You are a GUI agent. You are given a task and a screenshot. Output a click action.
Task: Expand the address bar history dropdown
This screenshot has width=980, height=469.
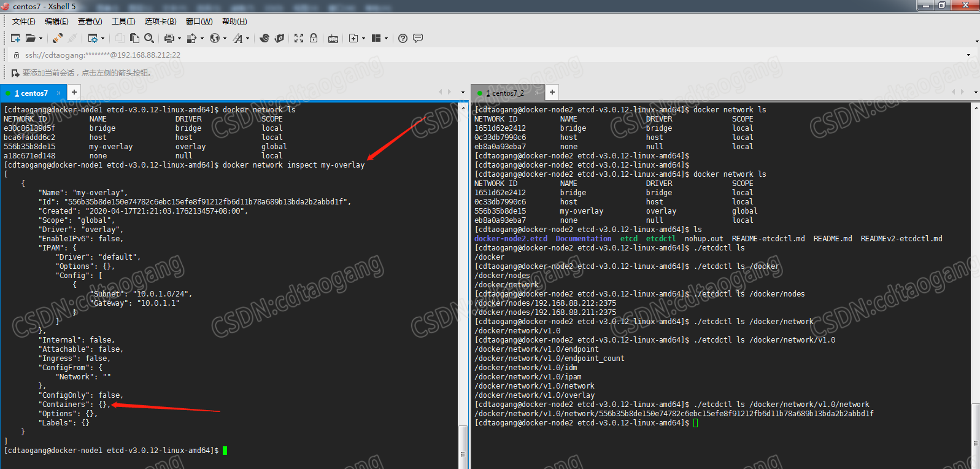[x=969, y=55]
